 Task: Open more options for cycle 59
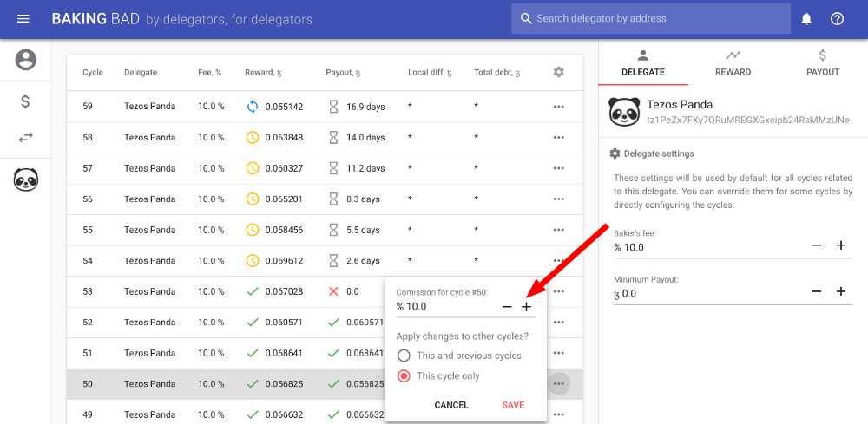click(x=558, y=107)
